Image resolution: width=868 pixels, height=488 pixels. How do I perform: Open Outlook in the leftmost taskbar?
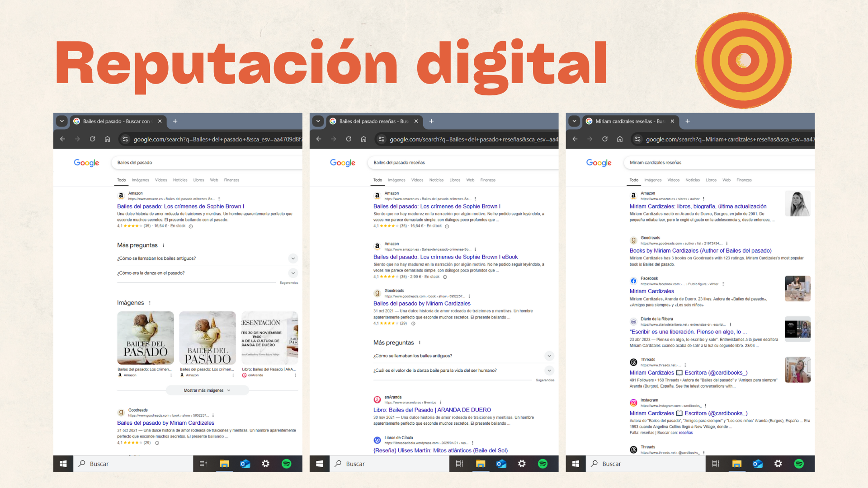pos(245,464)
